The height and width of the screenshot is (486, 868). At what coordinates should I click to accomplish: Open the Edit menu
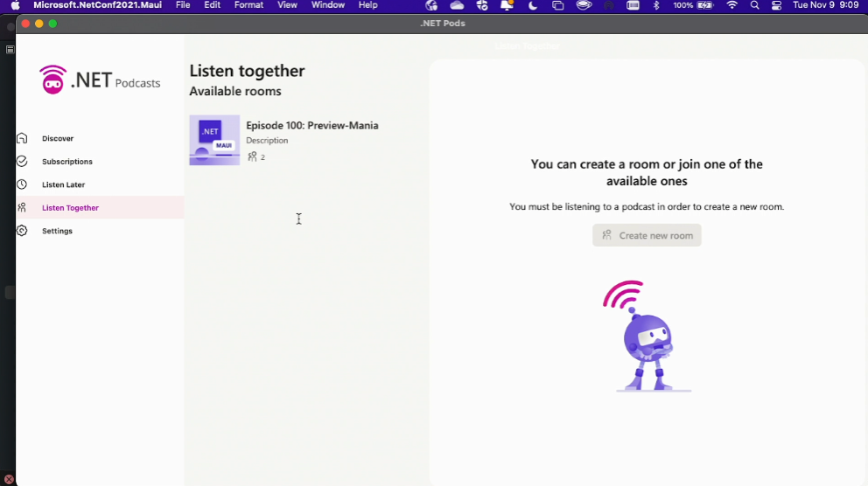tap(212, 5)
